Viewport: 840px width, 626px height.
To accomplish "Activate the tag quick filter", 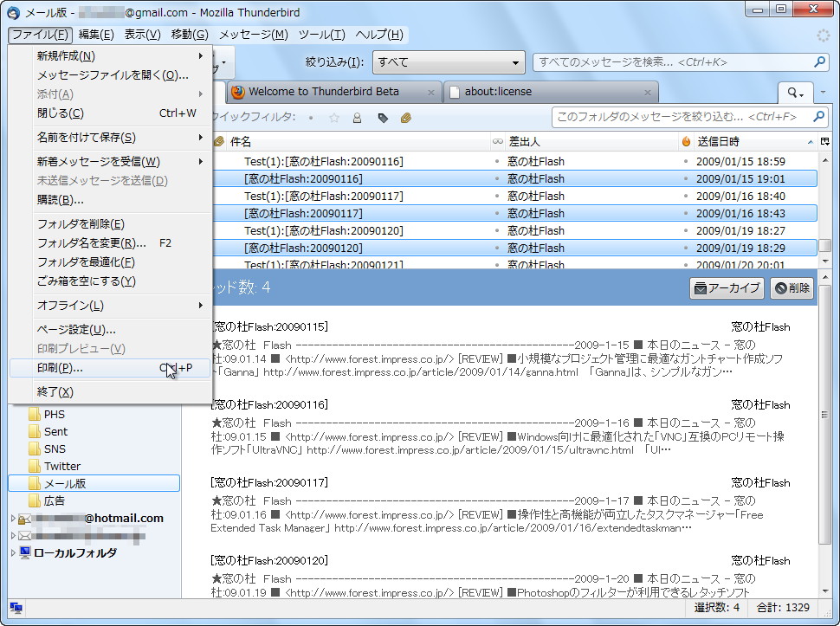I will [x=382, y=118].
